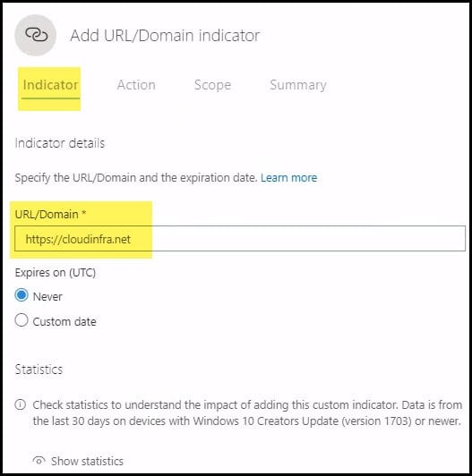Click the URL/Domain required field label
Screen dimensions: 472x476
tap(50, 215)
